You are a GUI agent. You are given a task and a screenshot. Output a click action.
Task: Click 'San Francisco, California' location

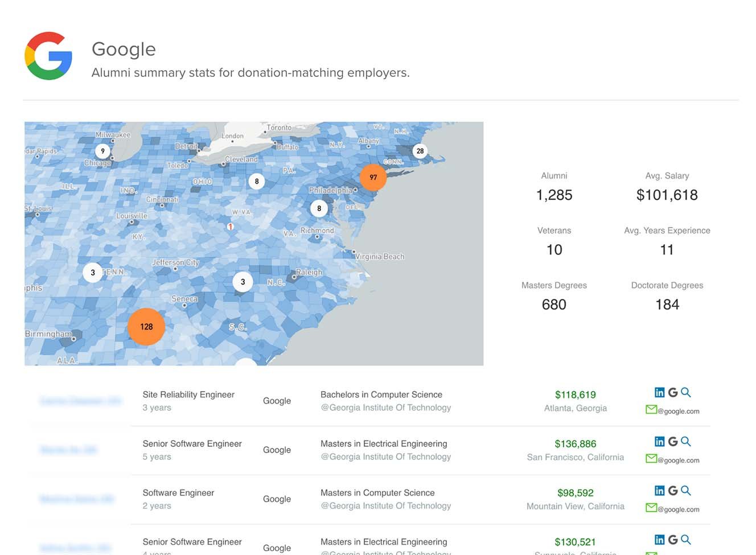pyautogui.click(x=576, y=457)
